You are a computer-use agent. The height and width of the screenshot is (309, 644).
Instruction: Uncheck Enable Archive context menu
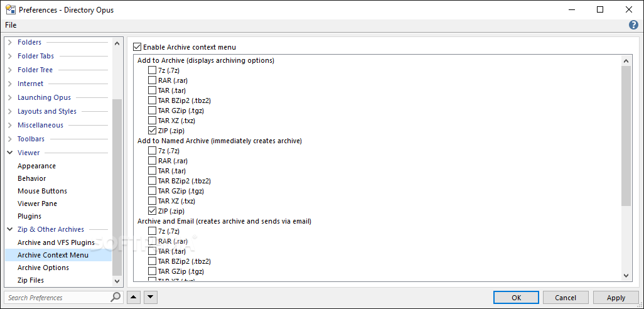click(x=137, y=47)
